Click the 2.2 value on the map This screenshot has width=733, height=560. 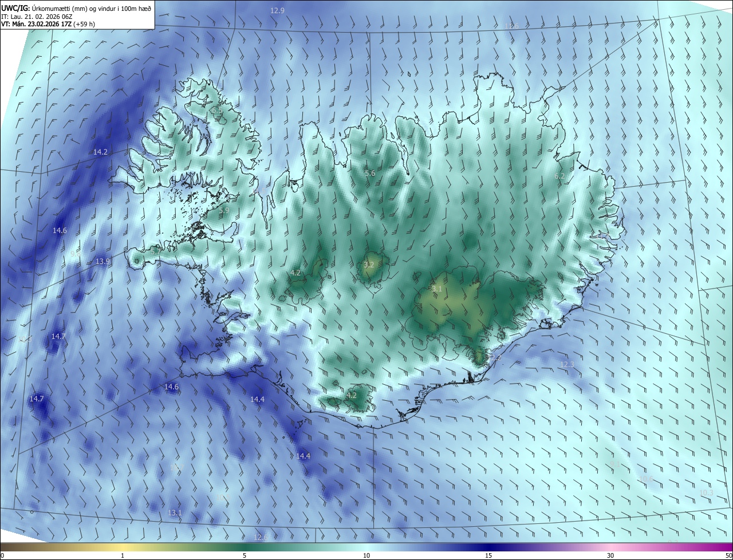(x=496, y=357)
